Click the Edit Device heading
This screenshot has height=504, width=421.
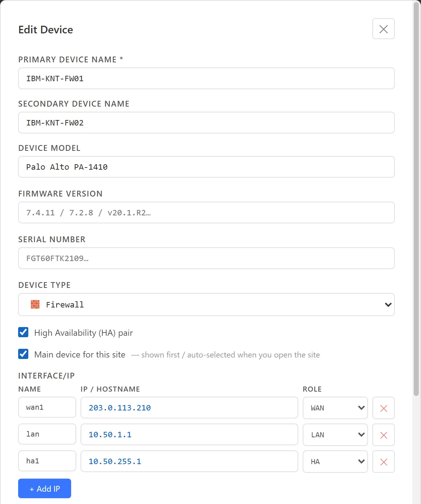[46, 30]
